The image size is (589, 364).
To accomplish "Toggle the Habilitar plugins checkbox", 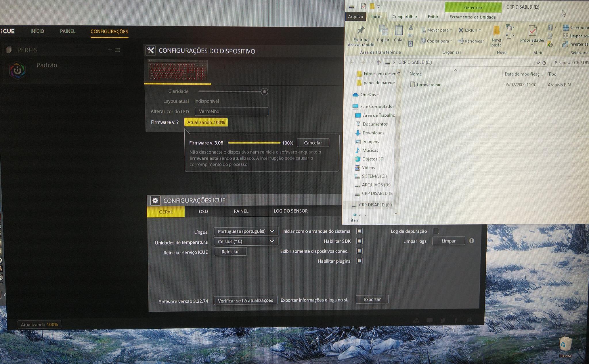I will (x=359, y=261).
